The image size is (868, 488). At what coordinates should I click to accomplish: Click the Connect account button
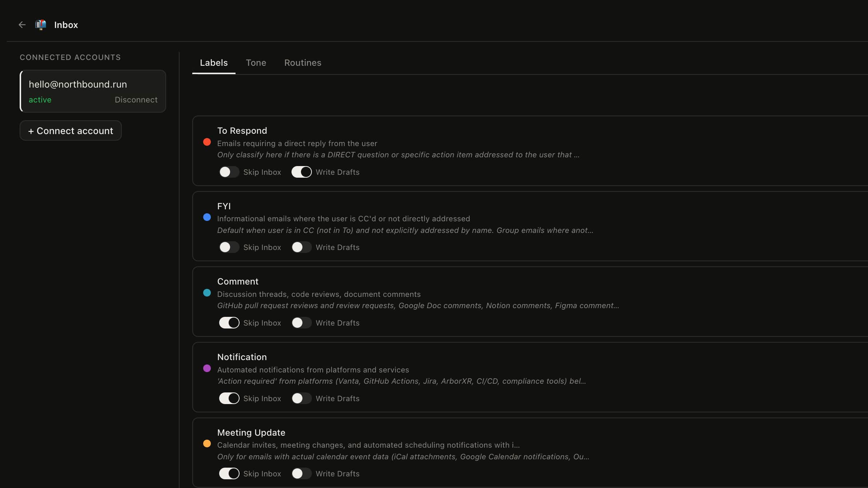71,130
